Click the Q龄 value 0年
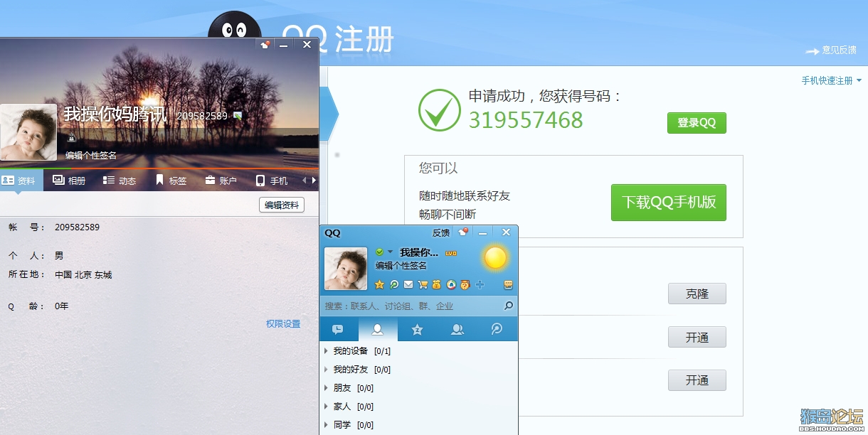The width and height of the screenshot is (868, 435). (x=61, y=306)
